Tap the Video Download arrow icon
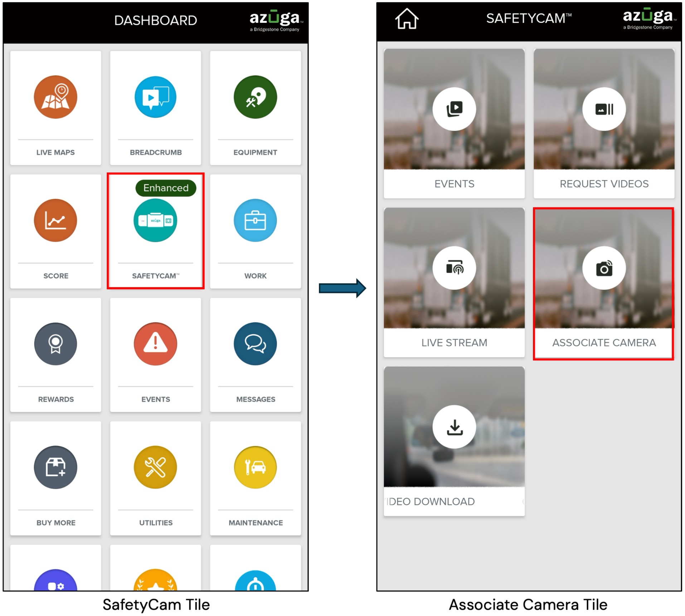 (x=454, y=427)
